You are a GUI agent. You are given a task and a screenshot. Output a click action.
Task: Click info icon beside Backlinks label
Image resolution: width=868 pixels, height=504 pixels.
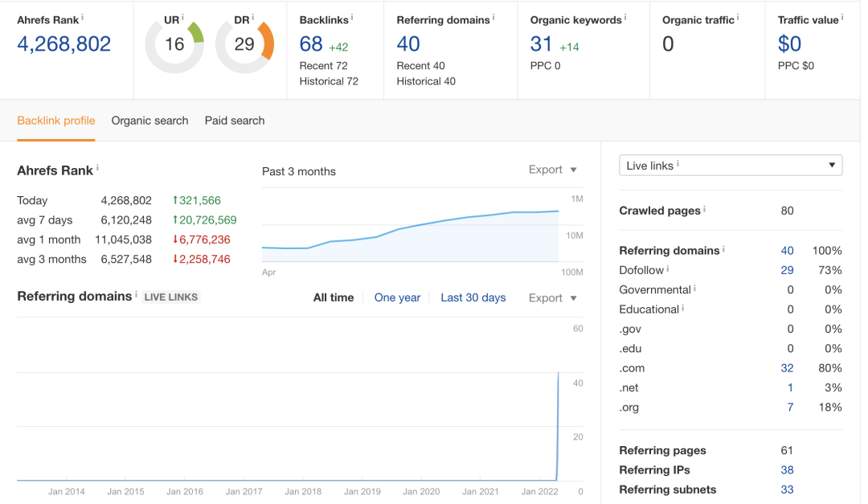(x=352, y=17)
